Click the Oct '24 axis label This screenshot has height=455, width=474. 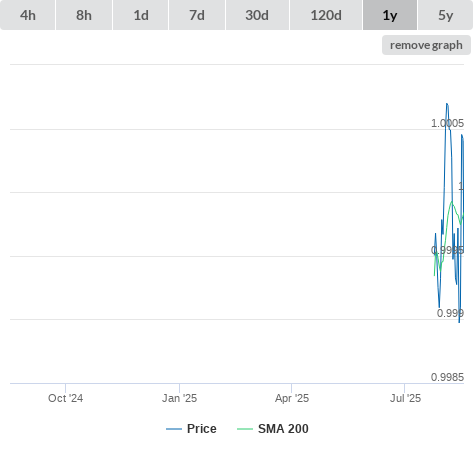click(66, 398)
